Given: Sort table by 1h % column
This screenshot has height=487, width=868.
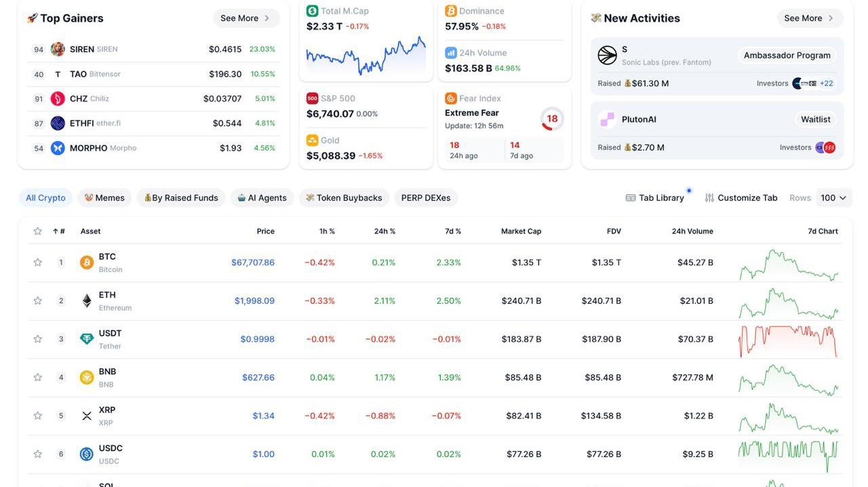Looking at the screenshot, I should point(327,231).
